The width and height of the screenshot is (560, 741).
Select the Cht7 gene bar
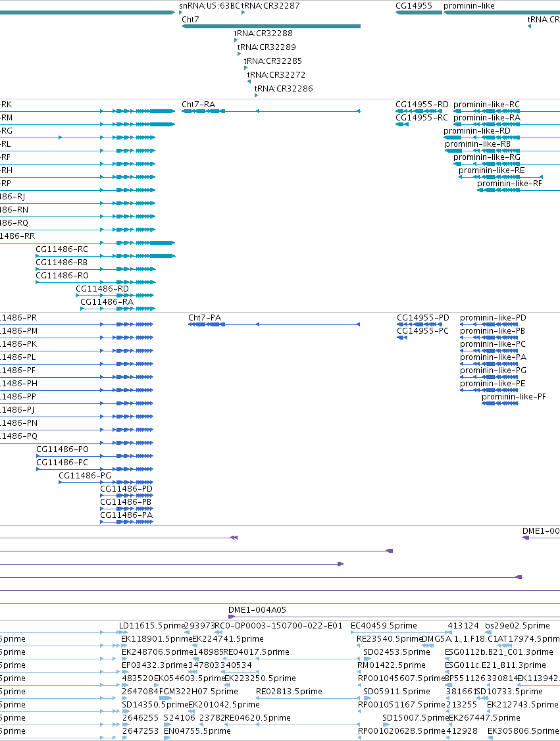click(x=270, y=26)
